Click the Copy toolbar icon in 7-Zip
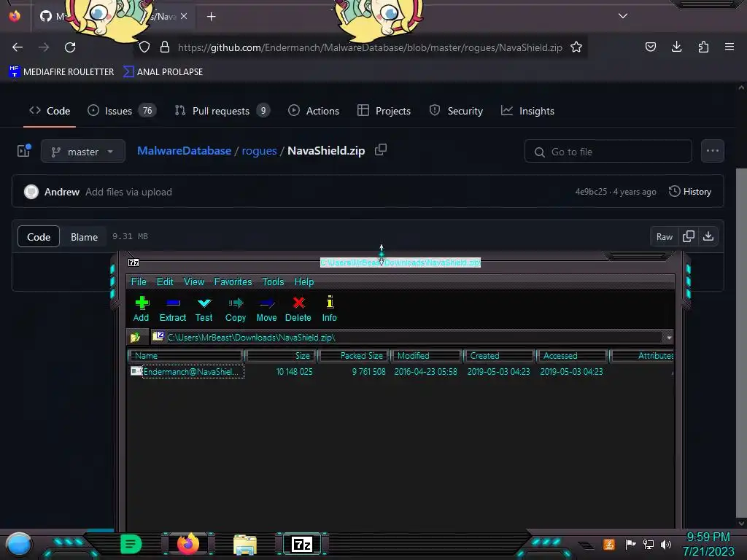747x560 pixels. point(236,303)
